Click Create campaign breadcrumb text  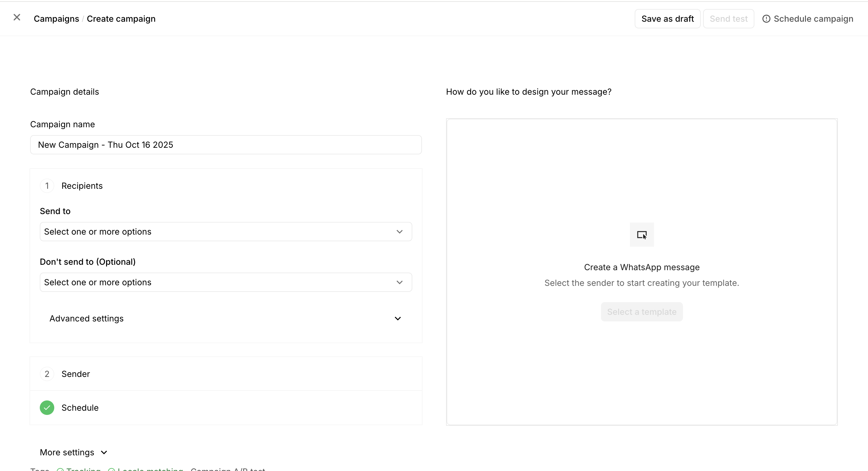[121, 19]
